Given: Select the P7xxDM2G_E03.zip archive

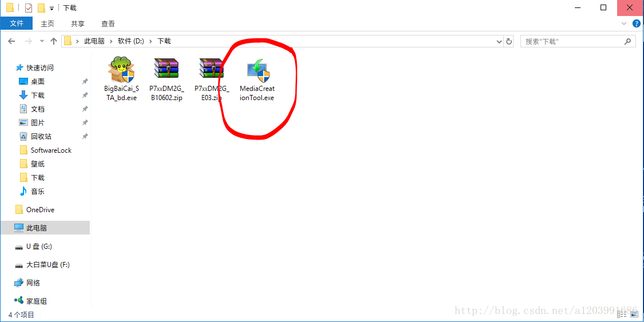Looking at the screenshot, I should pos(211,70).
